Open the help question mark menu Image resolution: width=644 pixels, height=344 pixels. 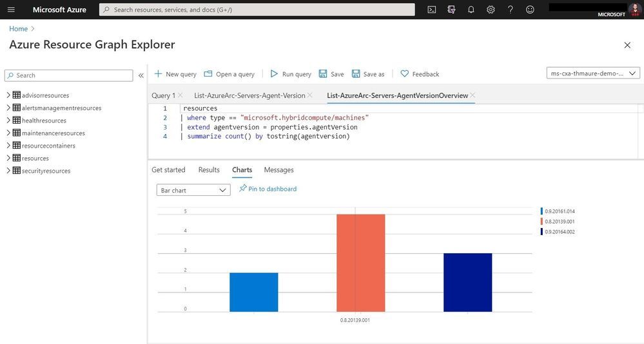pyautogui.click(x=510, y=10)
